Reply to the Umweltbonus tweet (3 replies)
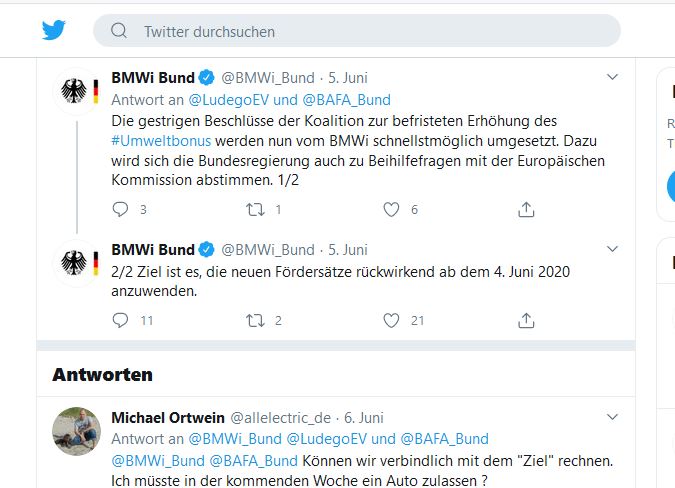This screenshot has height=488, width=675. pos(120,210)
